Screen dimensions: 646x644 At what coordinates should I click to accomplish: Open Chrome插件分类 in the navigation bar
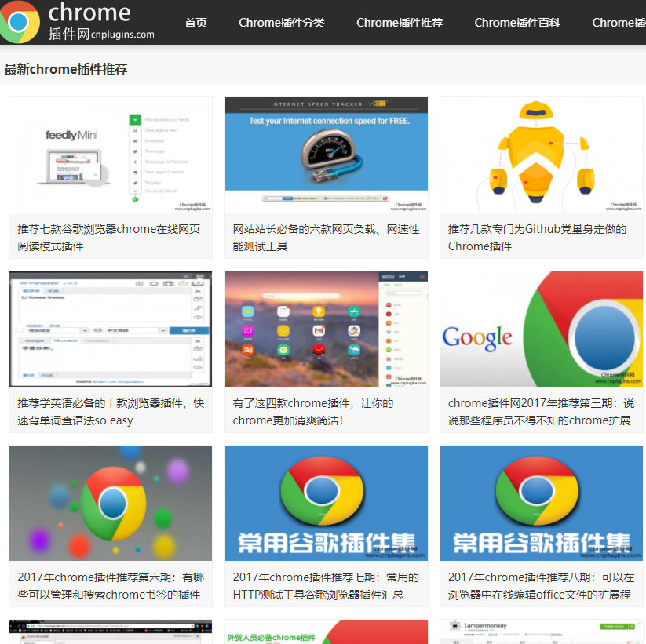pyautogui.click(x=282, y=23)
